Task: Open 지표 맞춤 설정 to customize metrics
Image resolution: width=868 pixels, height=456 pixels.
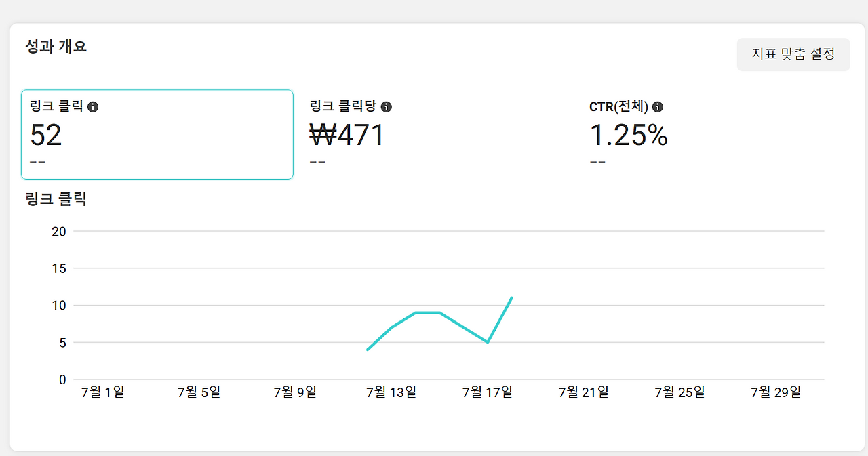Action: [x=793, y=54]
